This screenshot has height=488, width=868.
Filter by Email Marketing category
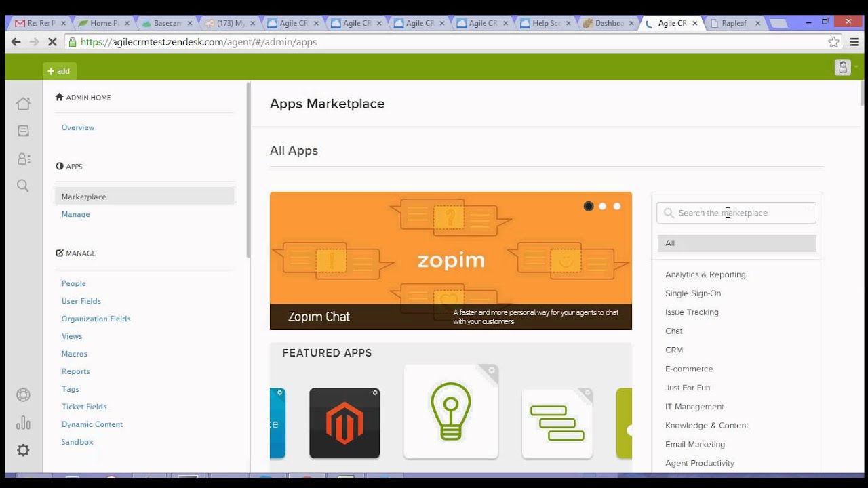tap(695, 445)
